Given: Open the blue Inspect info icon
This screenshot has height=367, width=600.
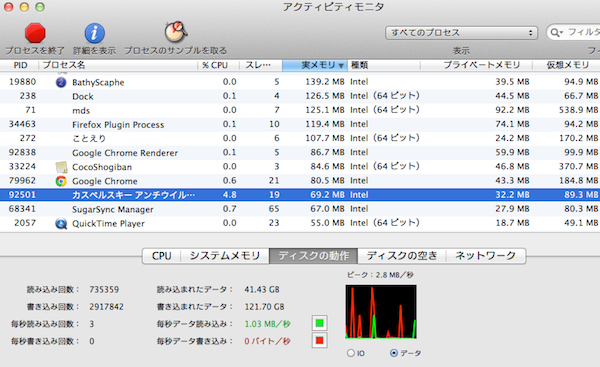Looking at the screenshot, I should pos(95,33).
